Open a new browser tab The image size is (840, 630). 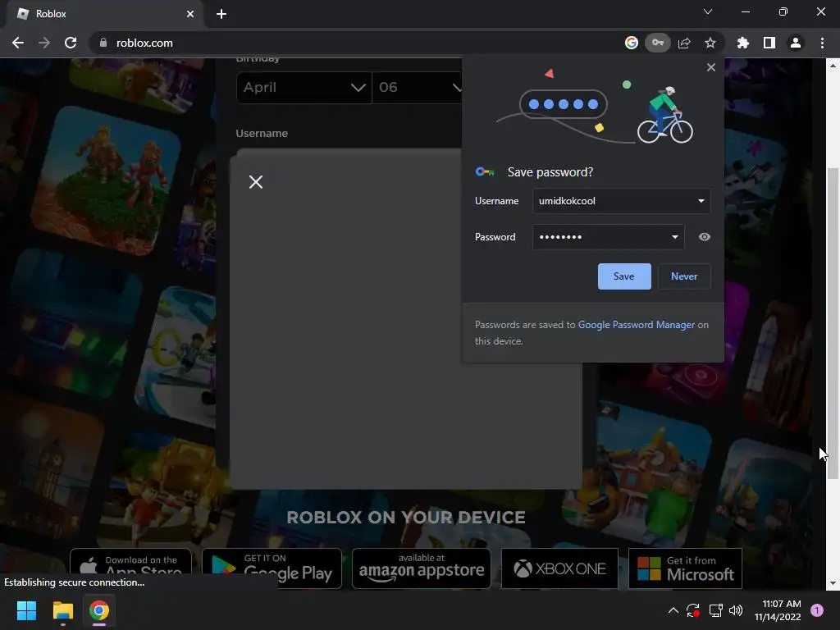pyautogui.click(x=221, y=14)
